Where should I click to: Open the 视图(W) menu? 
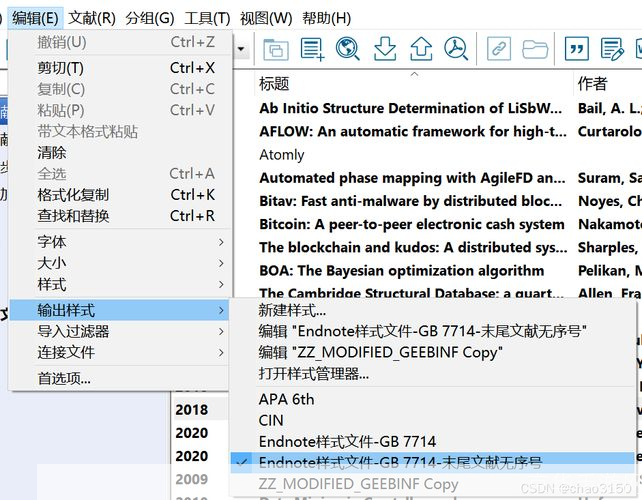266,18
